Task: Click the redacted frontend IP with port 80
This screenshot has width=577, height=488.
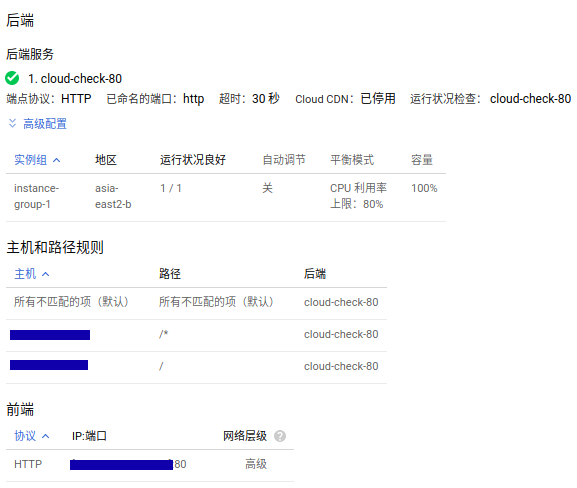Action: (x=128, y=464)
